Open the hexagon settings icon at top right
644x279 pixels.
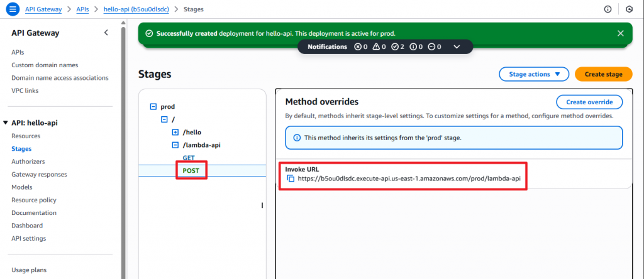coord(629,9)
